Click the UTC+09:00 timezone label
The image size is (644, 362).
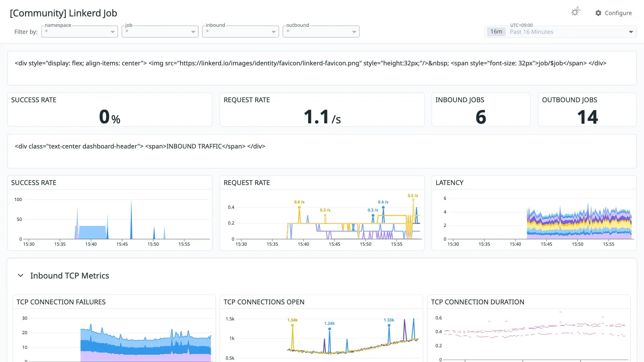(x=521, y=25)
